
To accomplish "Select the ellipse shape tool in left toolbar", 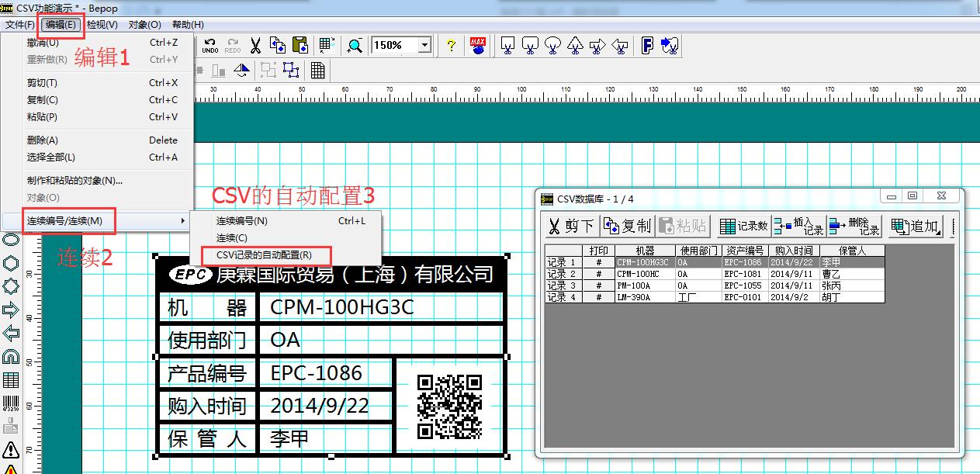I will coord(11,240).
